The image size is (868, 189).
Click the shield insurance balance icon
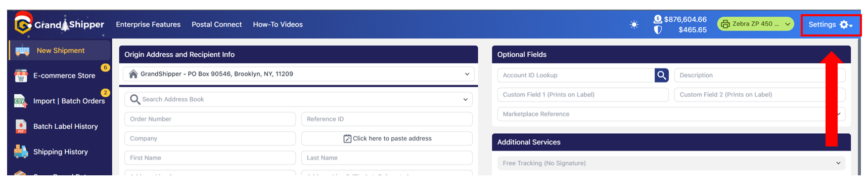point(658,30)
